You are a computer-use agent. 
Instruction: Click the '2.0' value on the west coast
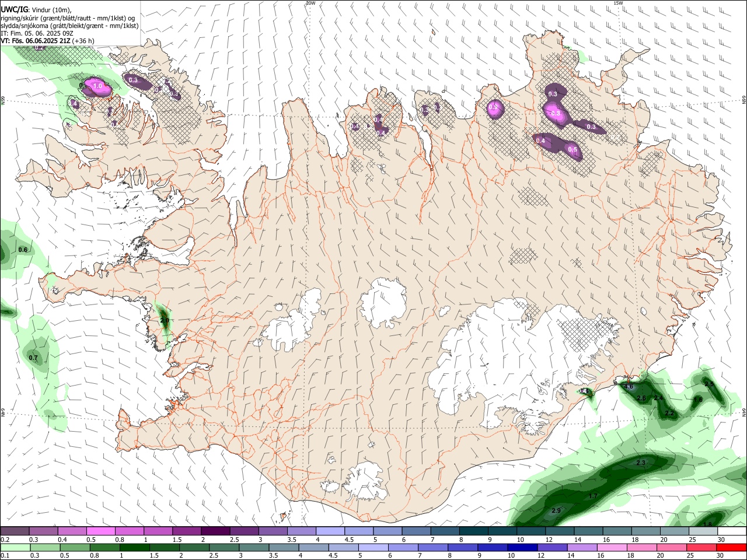click(x=165, y=320)
